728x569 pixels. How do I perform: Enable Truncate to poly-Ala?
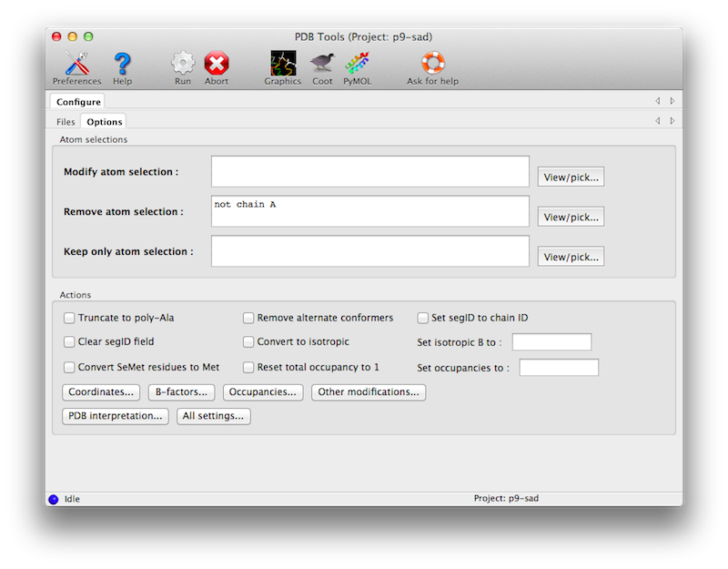68,318
